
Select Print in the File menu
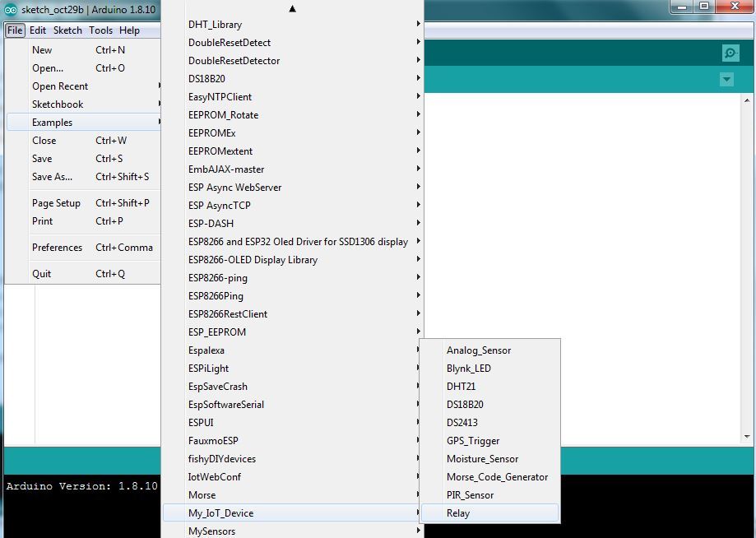(83, 220)
